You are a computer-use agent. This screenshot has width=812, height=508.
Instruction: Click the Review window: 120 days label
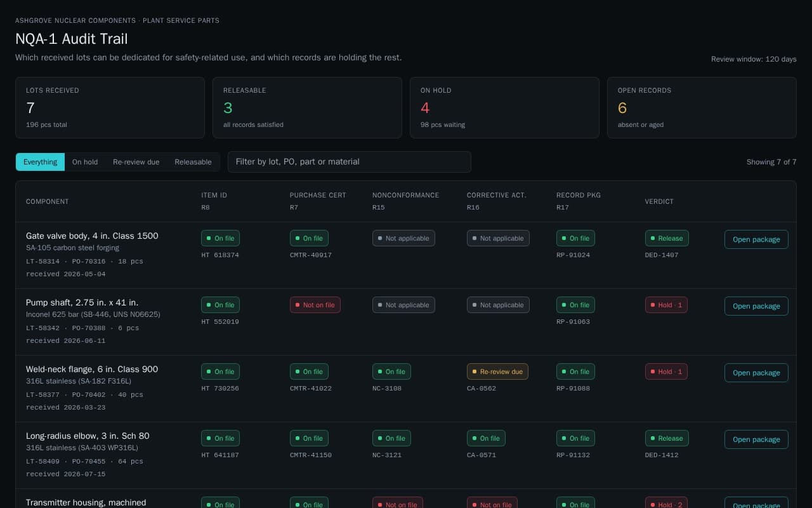click(754, 59)
